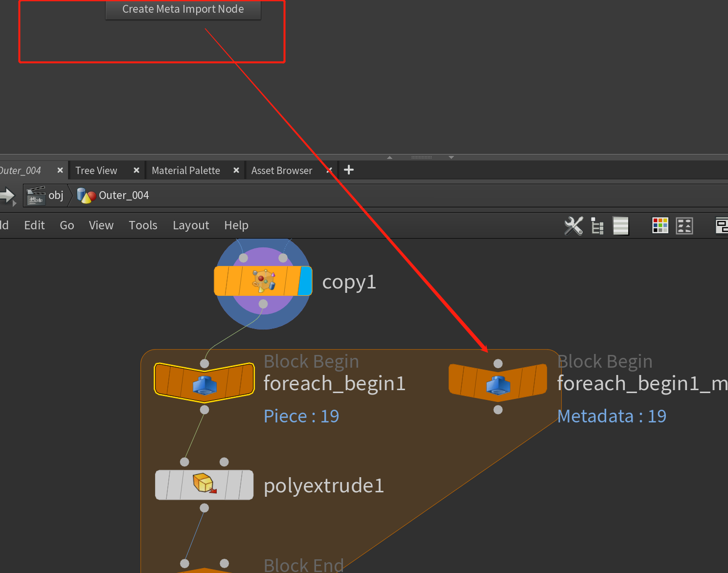
Task: Switch to the Asset Browser tab
Action: point(281,170)
